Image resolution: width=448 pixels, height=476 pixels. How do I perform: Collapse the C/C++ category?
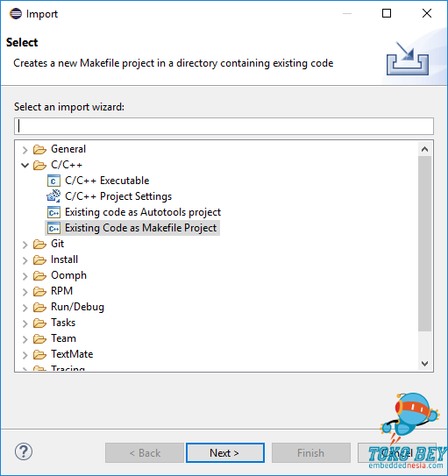point(25,165)
